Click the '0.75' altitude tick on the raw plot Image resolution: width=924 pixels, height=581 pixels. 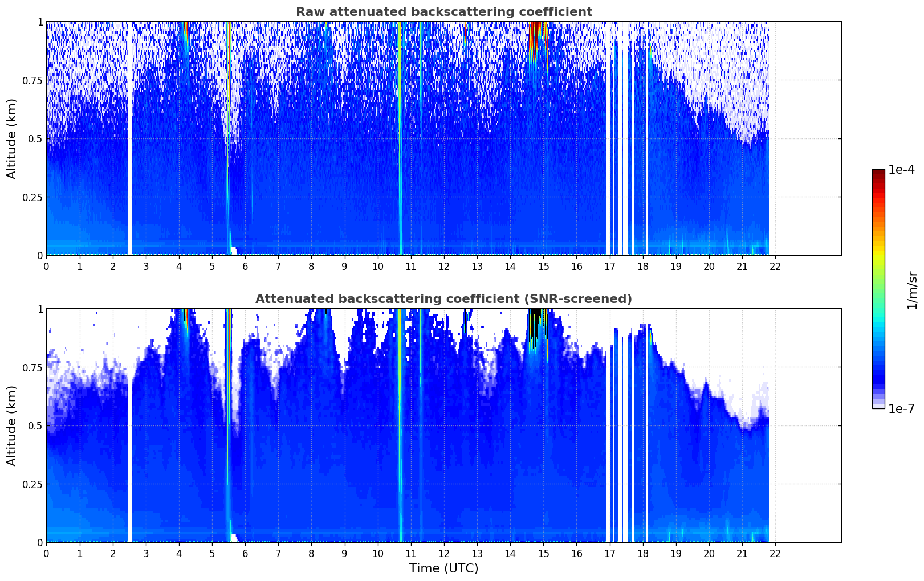tap(33, 80)
